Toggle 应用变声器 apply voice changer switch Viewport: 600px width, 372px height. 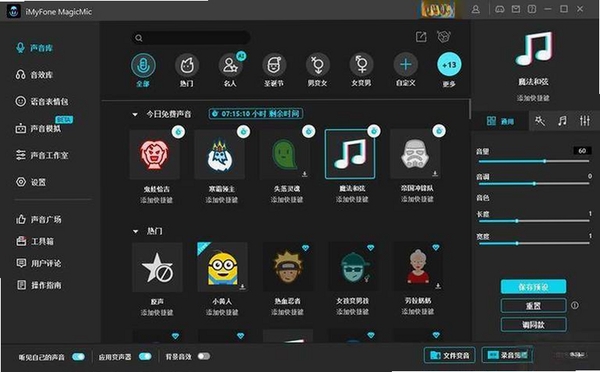click(145, 357)
